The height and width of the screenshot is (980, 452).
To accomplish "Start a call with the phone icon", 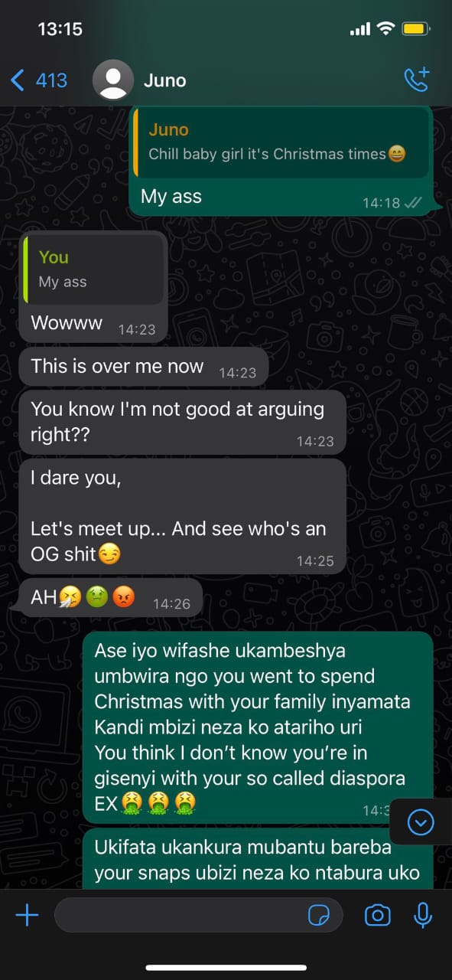I will [417, 80].
